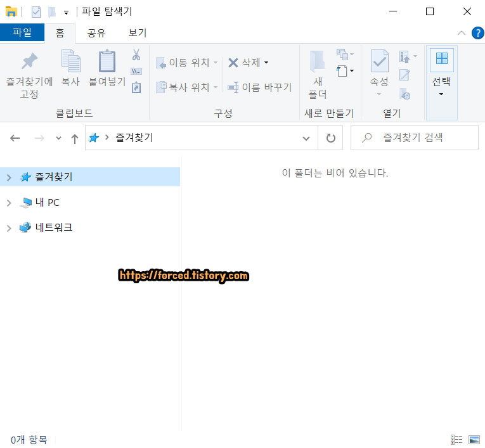Click the 즐겨찾기 breadcrumb in address bar

[134, 138]
